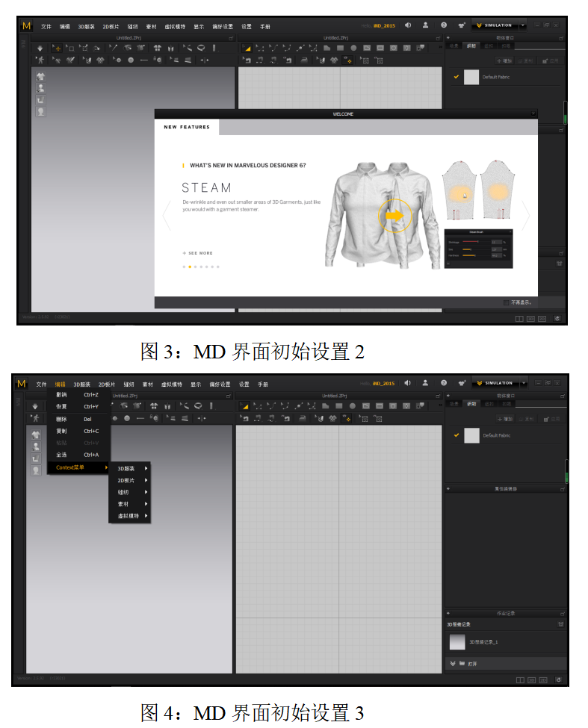The image size is (588, 728).
Task: Click the down-arrow simulate icon in Figure 3 3D toolbar
Action: tap(40, 48)
